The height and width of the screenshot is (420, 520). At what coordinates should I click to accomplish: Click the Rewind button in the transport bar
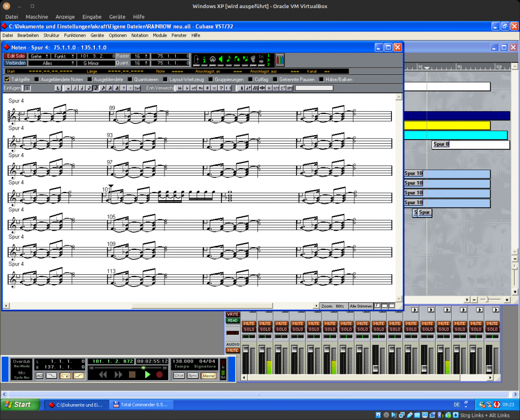103,375
